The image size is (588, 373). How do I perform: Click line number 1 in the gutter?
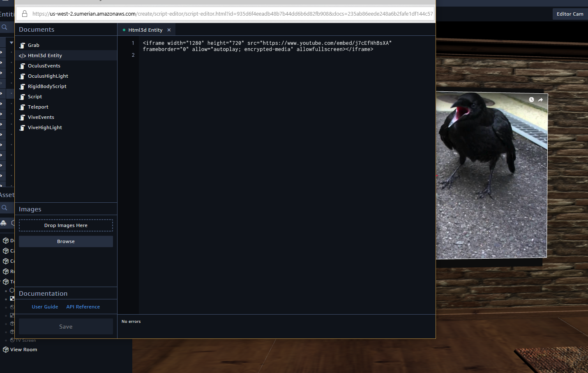(x=133, y=43)
